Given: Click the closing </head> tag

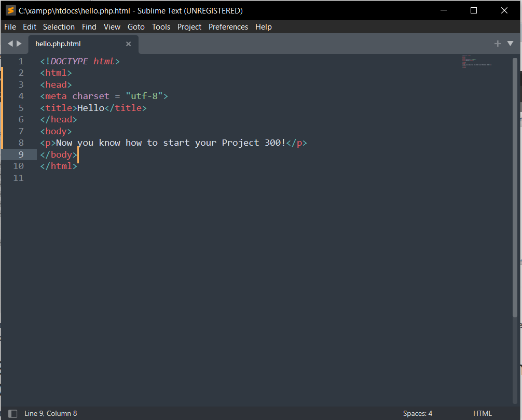Looking at the screenshot, I should pyautogui.click(x=59, y=119).
